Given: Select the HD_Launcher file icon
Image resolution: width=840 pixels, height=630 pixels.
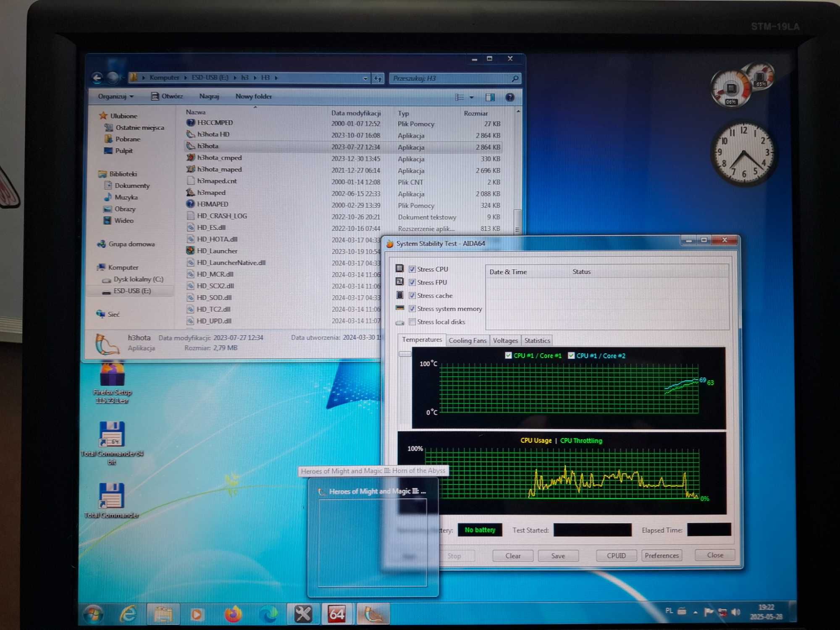Looking at the screenshot, I should (190, 251).
